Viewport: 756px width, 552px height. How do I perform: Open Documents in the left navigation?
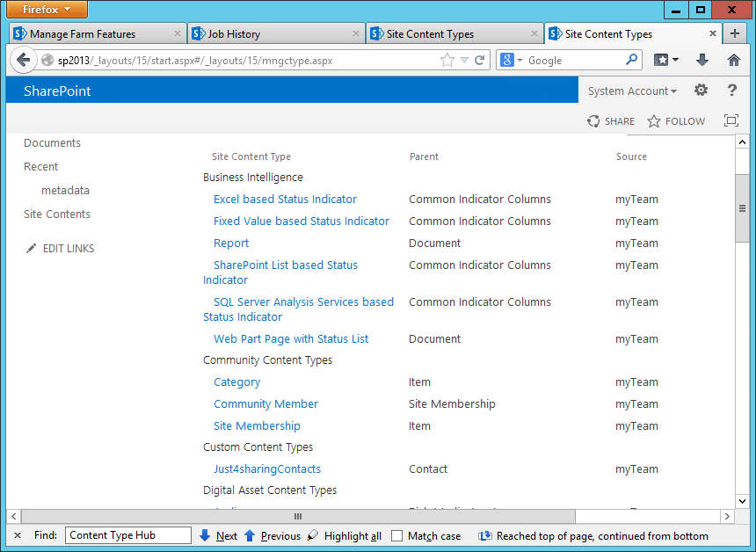pyautogui.click(x=52, y=142)
